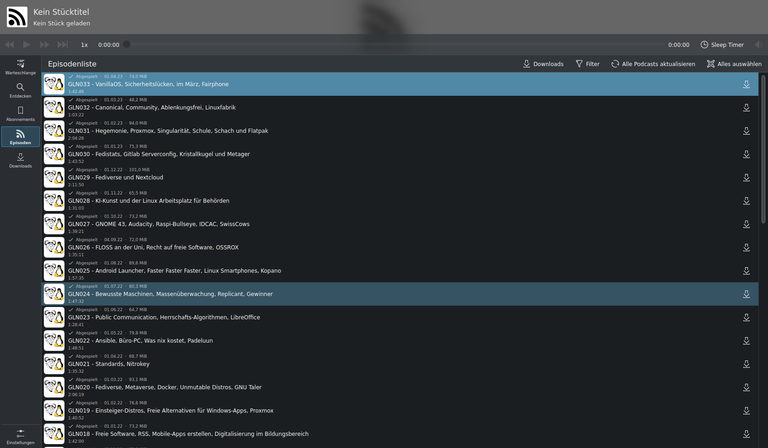Open Einstellungen at the sidebar bottom
Screen dimensions: 768x448
coord(20,437)
